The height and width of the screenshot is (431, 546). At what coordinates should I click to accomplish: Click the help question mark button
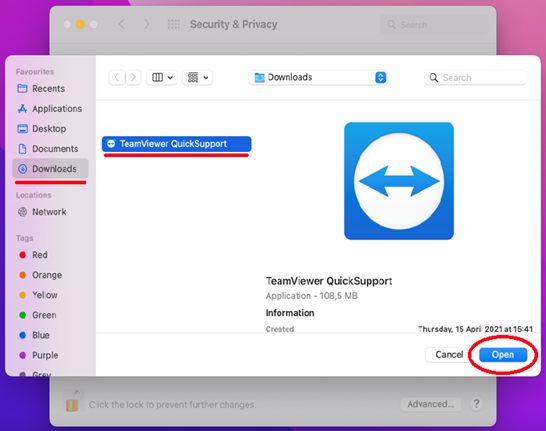tap(476, 404)
